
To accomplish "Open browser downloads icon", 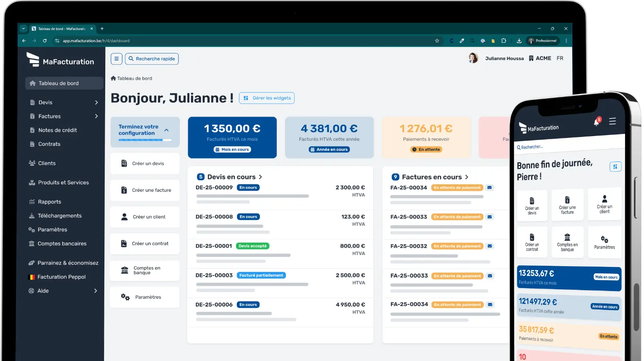I will click(x=519, y=41).
